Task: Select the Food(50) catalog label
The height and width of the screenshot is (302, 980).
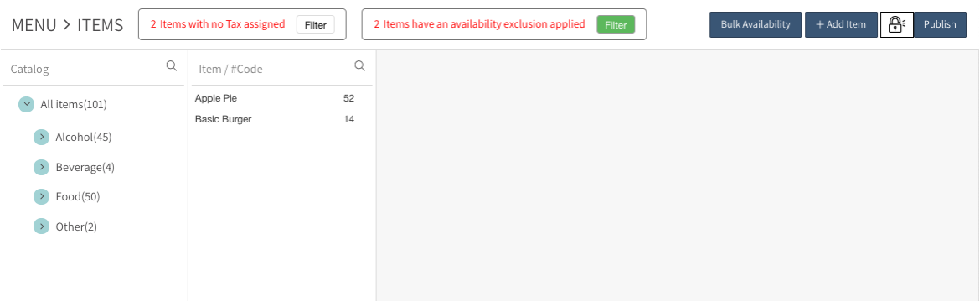Action: (78, 197)
